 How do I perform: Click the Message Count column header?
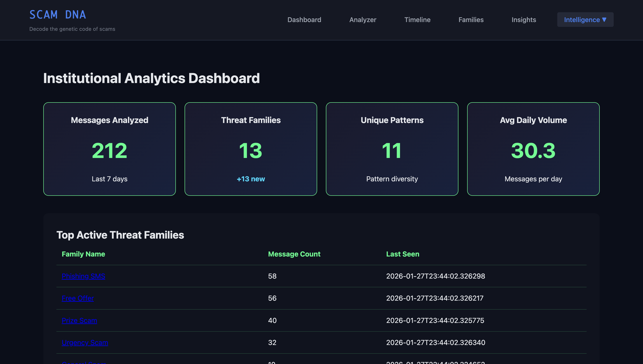coord(294,254)
